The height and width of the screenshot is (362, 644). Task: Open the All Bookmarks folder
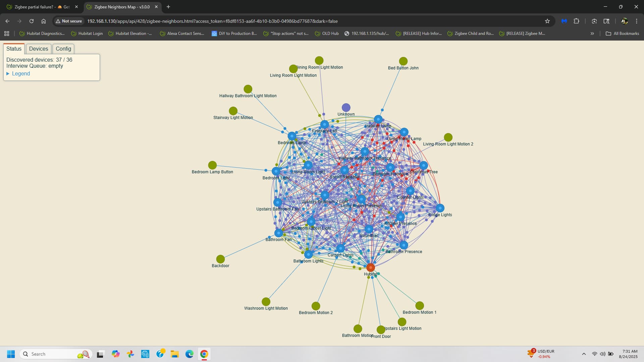[622, 34]
